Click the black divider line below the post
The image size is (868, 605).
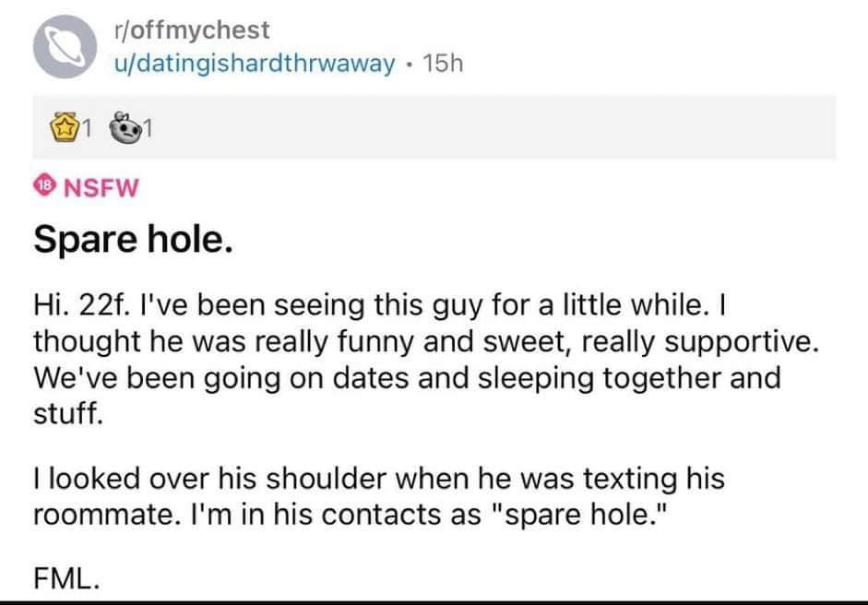434,602
